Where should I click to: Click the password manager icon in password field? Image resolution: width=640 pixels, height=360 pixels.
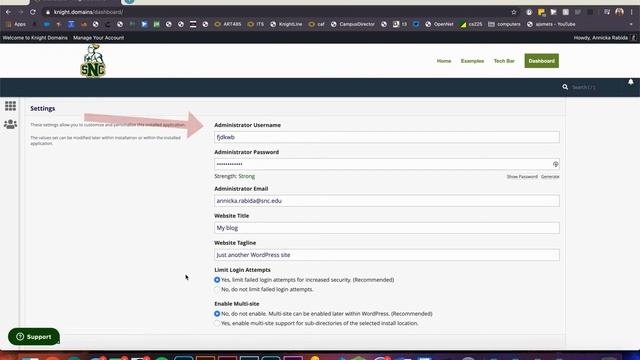click(556, 164)
